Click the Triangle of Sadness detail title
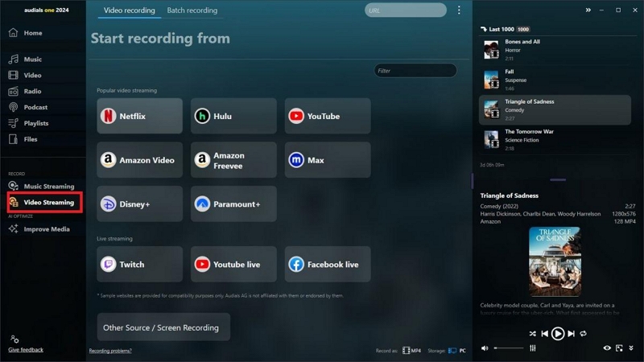This screenshot has width=644, height=362. 510,195
